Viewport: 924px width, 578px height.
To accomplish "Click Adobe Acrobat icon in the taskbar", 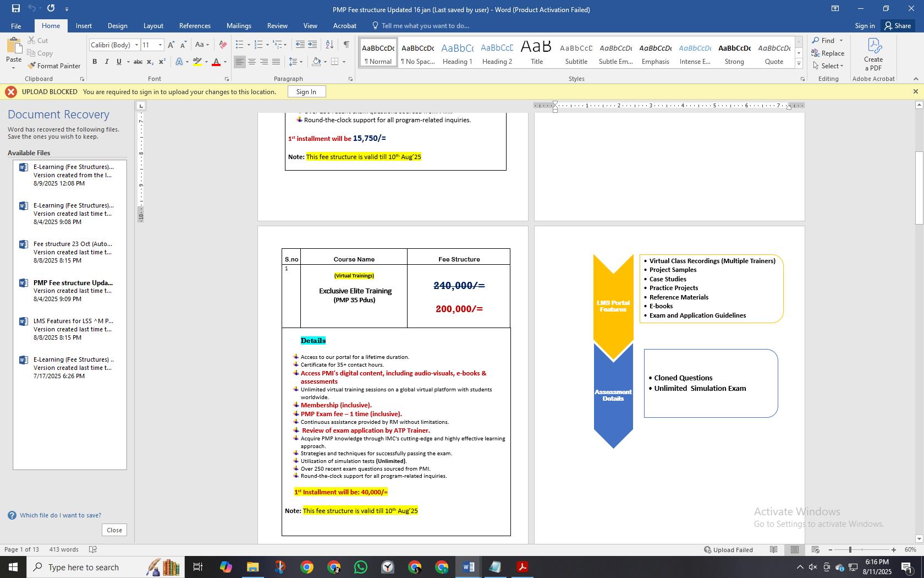I will [x=522, y=567].
